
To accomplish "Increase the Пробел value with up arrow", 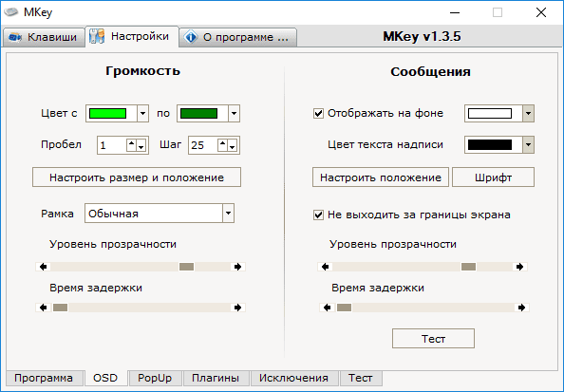I will [x=131, y=145].
